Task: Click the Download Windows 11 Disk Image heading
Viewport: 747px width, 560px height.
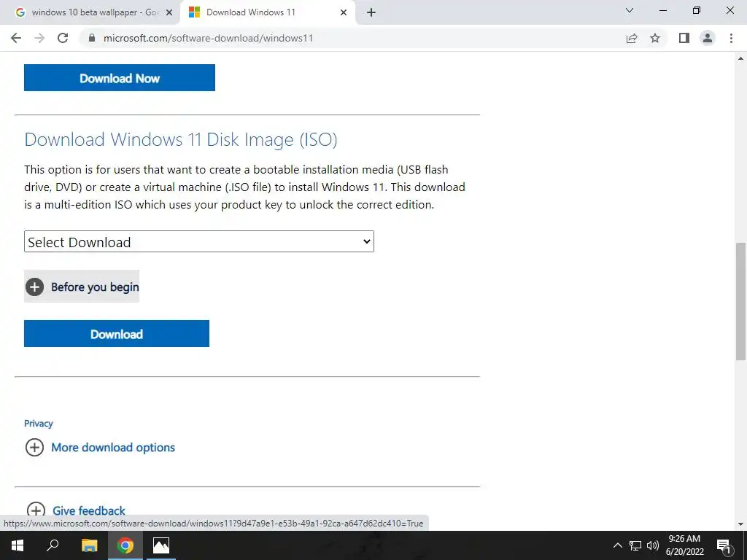Action: tap(181, 139)
